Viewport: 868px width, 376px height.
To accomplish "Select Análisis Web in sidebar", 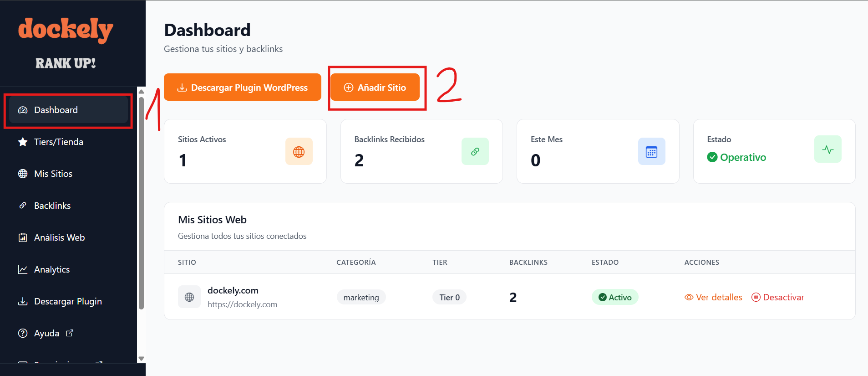I will (59, 237).
